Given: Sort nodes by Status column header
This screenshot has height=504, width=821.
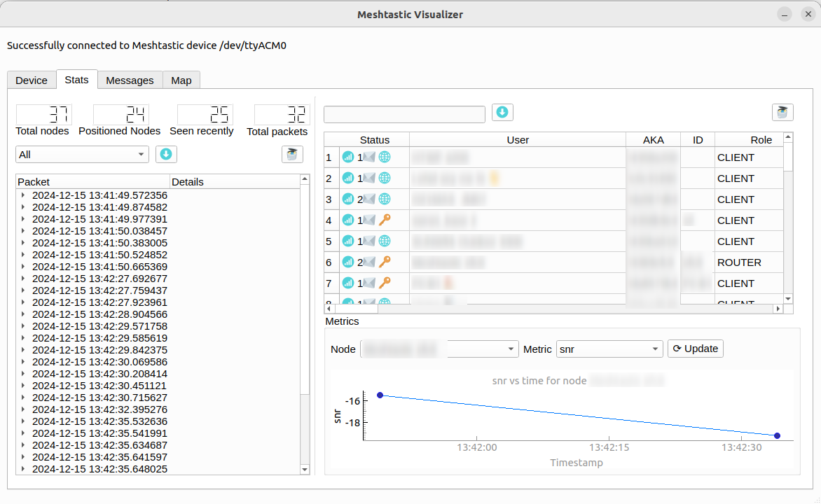Looking at the screenshot, I should click(x=374, y=140).
